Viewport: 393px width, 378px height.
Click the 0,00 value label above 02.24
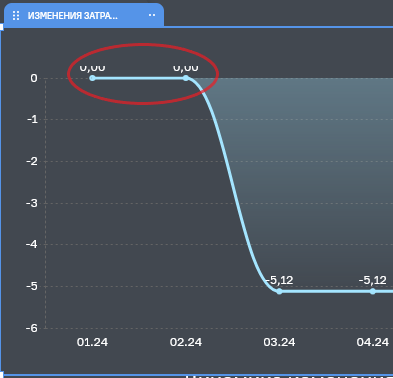point(186,68)
